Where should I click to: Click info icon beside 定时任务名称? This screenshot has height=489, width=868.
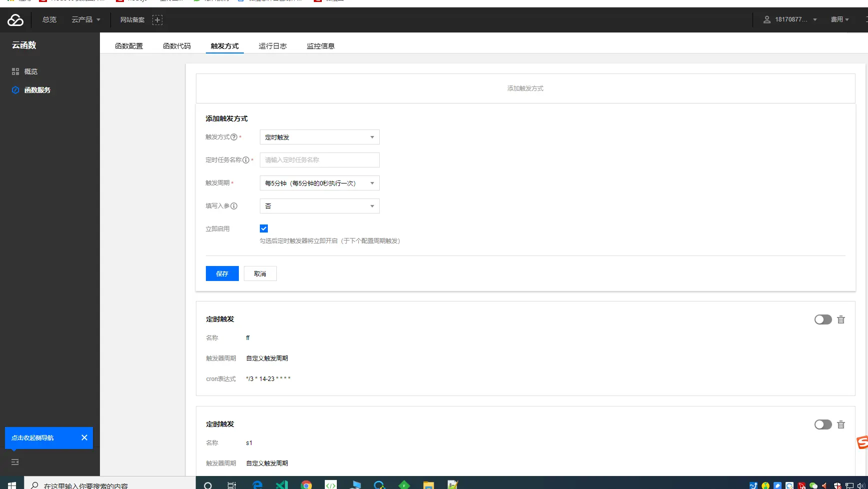tap(246, 160)
